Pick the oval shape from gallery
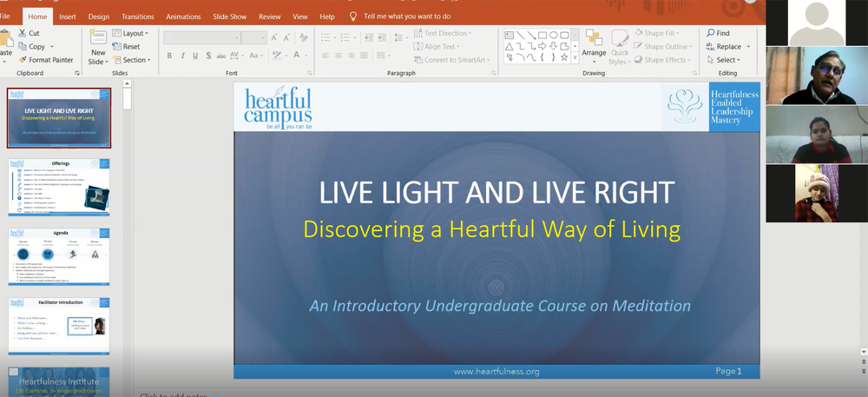This screenshot has width=868, height=397. (x=553, y=35)
